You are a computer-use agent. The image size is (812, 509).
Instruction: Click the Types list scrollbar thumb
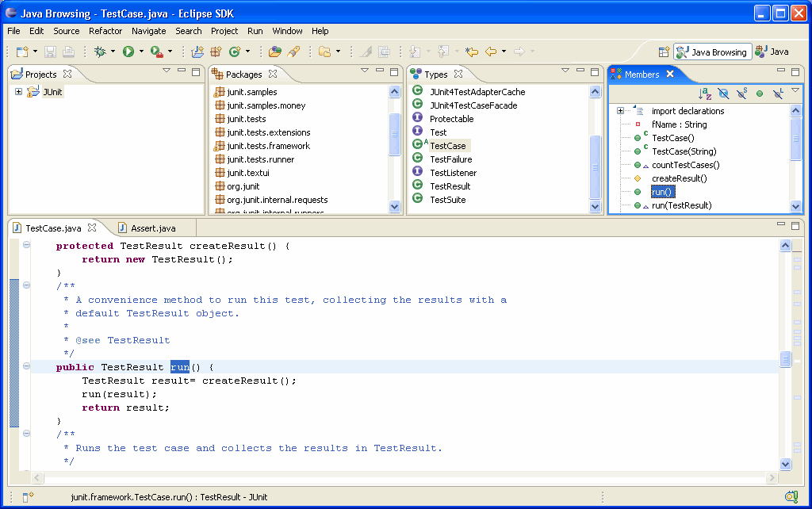[x=595, y=166]
